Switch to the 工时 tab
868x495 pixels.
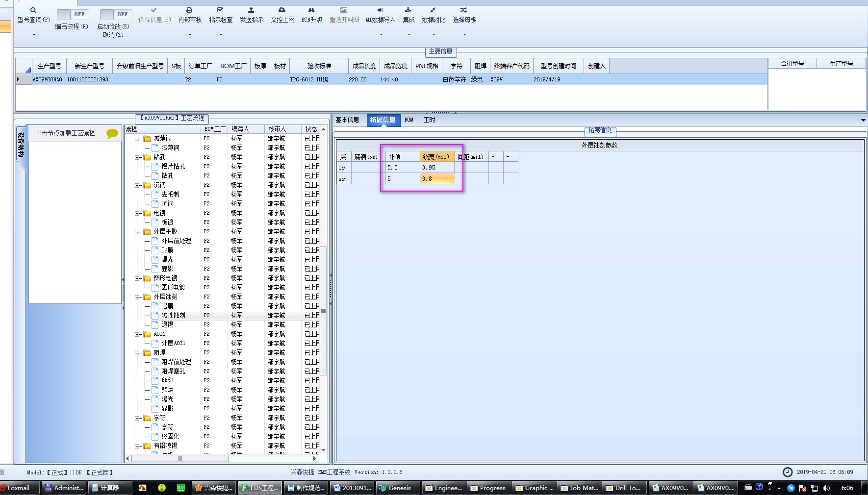point(429,120)
